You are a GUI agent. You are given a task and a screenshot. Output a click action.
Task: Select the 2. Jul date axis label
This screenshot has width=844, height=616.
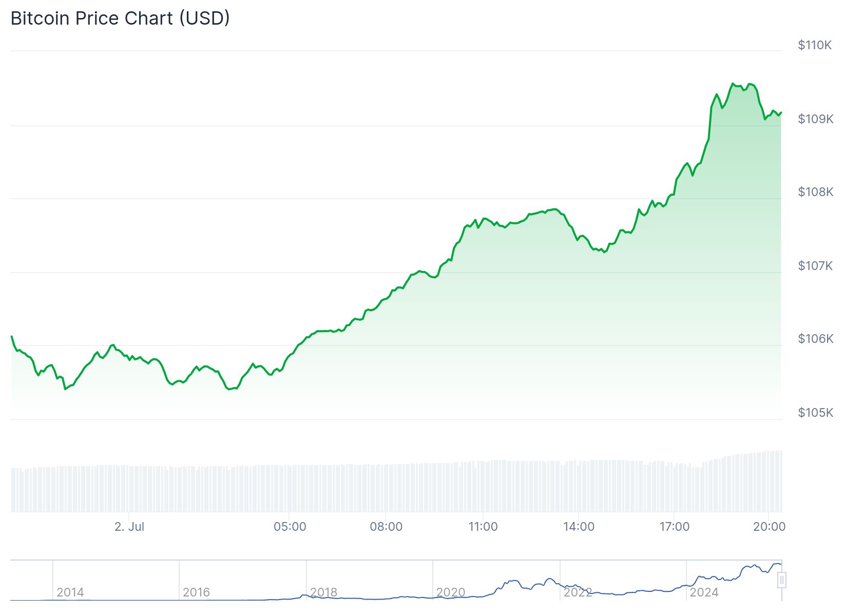(x=129, y=527)
